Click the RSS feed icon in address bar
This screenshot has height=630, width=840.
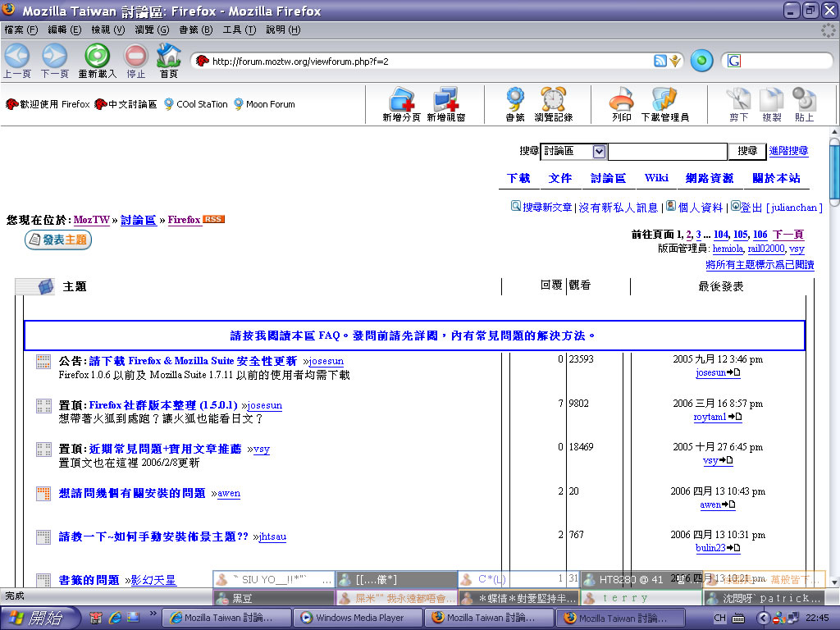click(660, 62)
